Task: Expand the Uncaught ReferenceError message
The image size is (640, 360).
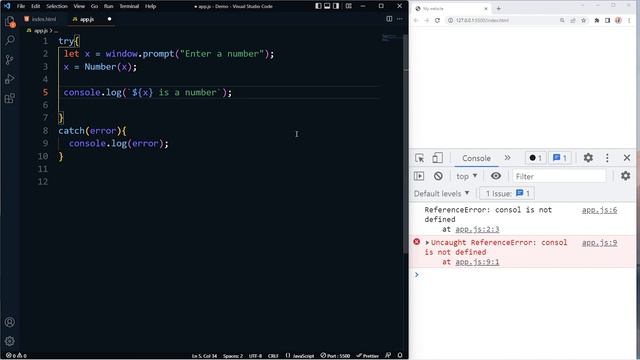Action: point(427,243)
